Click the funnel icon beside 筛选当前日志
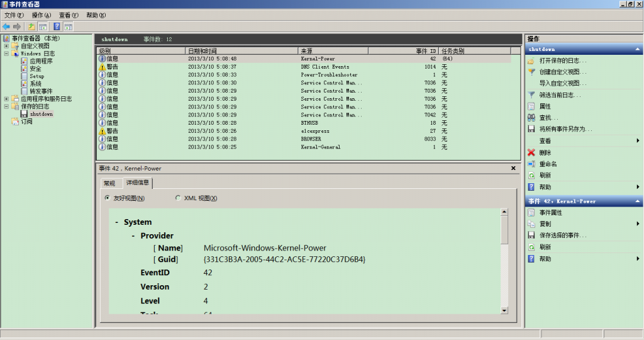The image size is (644, 340). pyautogui.click(x=531, y=95)
